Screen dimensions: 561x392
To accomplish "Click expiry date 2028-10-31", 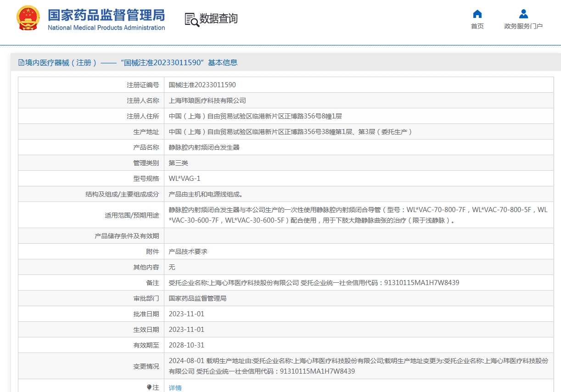I will pyautogui.click(x=186, y=345).
